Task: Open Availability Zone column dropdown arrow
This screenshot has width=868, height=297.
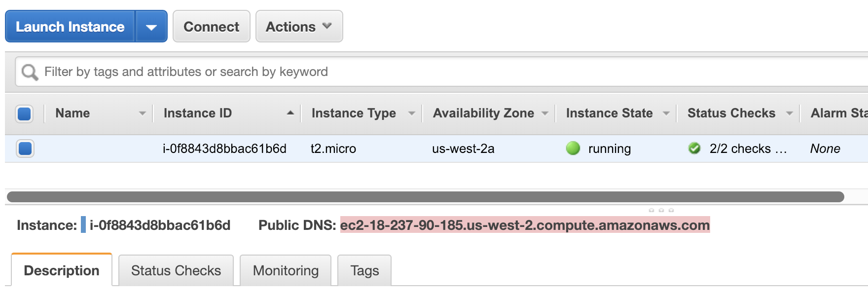Action: 545,113
